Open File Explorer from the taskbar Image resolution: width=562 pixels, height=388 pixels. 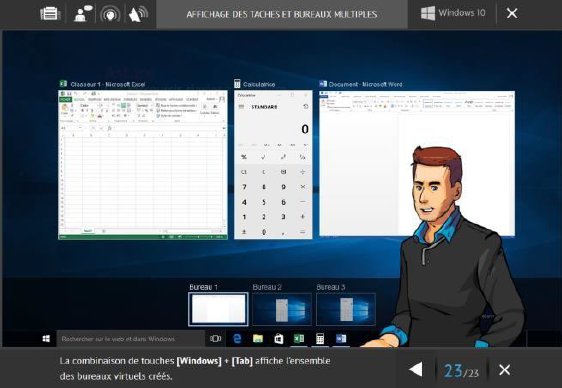[258, 339]
